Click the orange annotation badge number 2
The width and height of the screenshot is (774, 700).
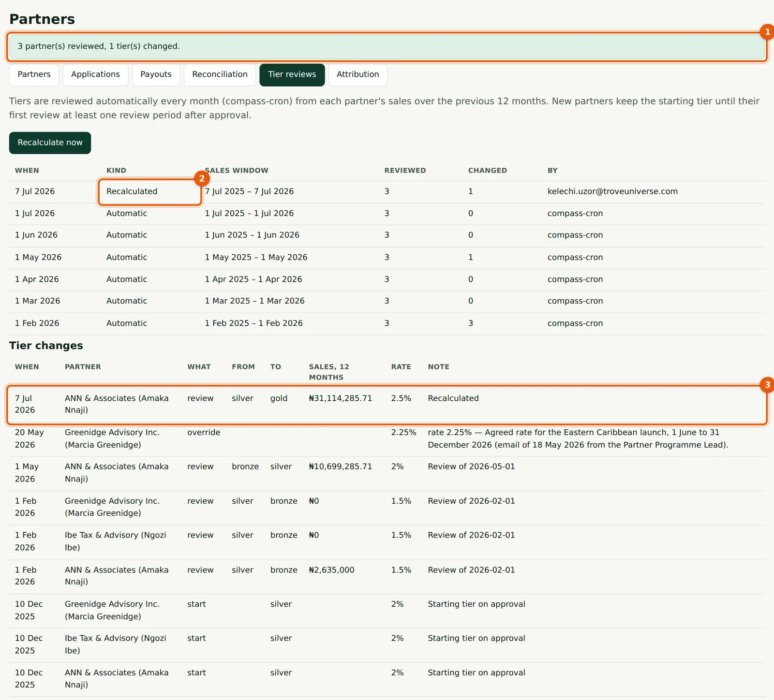(202, 178)
